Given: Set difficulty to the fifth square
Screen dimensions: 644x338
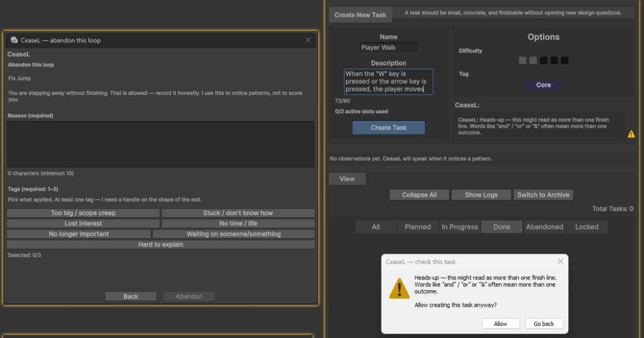Looking at the screenshot, I should (565, 61).
